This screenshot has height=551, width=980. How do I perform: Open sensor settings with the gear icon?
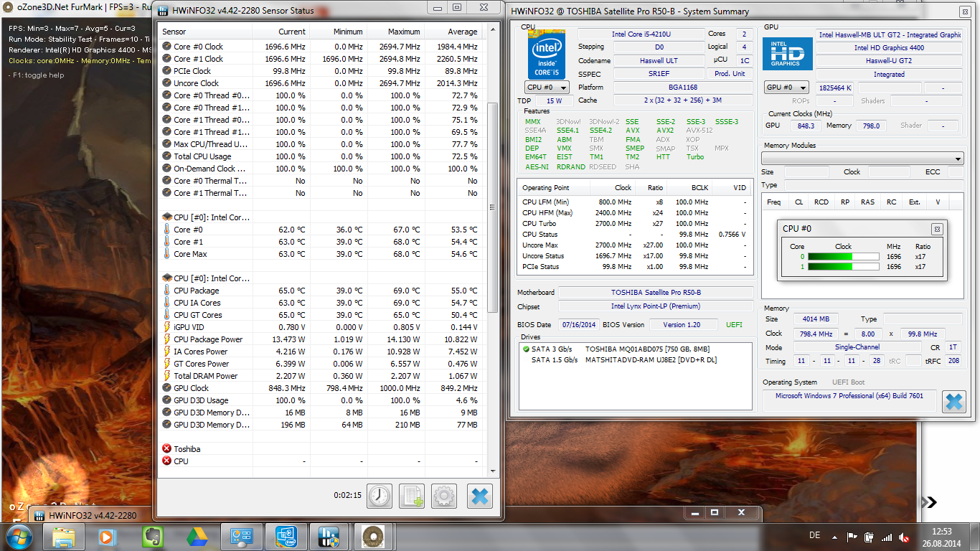tap(444, 496)
